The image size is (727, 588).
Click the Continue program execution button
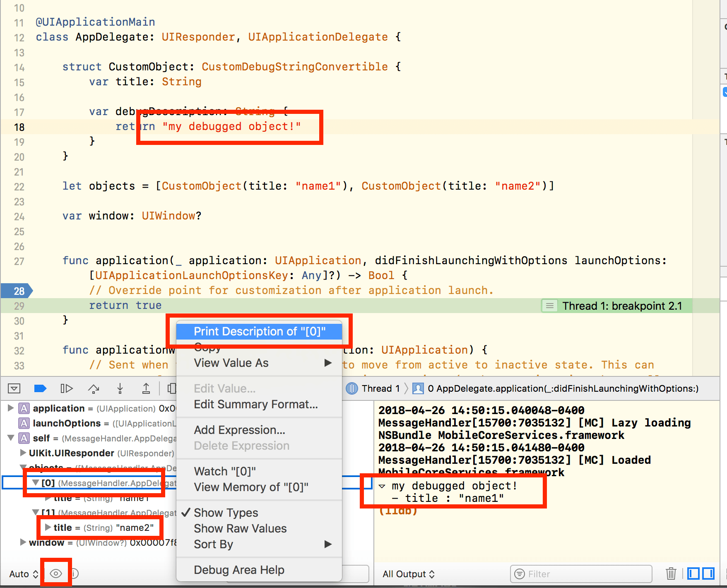(x=66, y=388)
